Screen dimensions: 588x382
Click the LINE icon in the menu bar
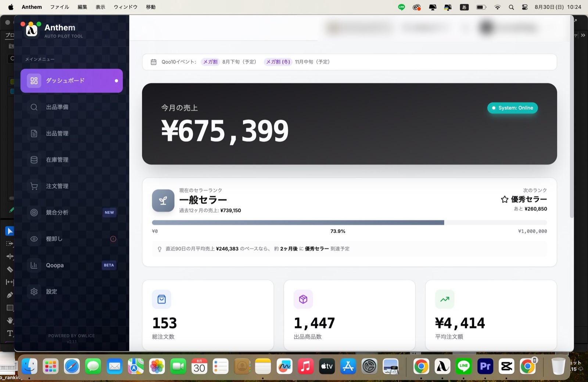click(402, 7)
